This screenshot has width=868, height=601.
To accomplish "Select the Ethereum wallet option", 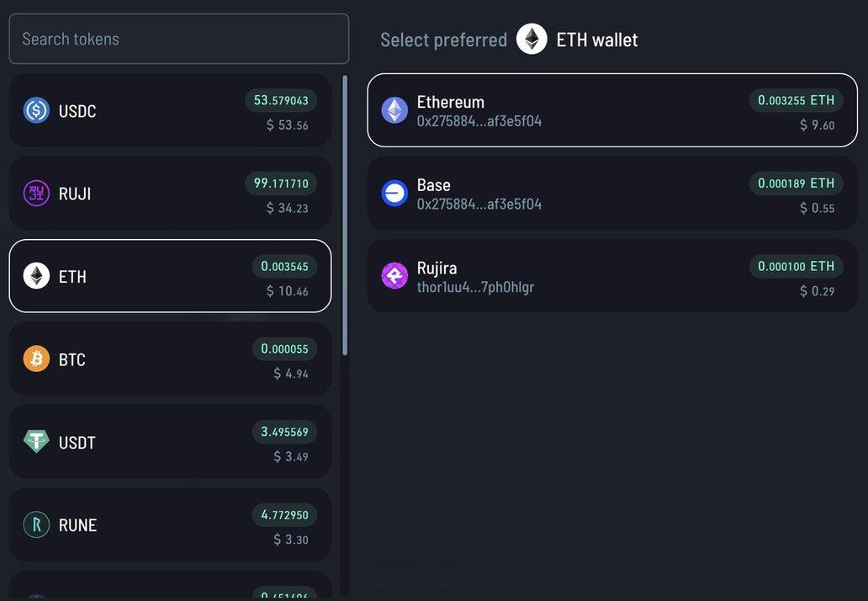I will 612,110.
